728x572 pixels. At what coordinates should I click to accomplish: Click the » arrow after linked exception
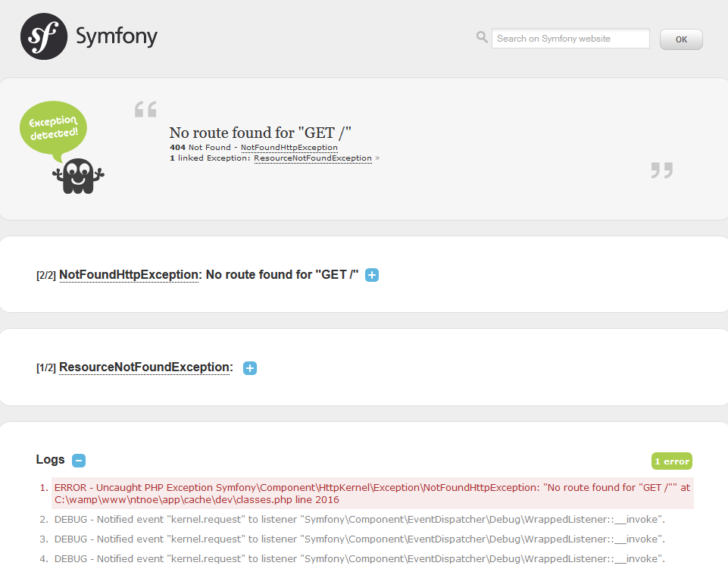[x=377, y=158]
